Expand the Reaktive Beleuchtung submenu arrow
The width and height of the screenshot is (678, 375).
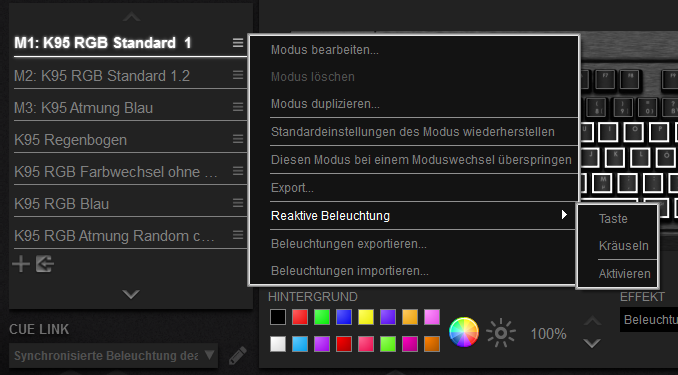coord(564,215)
